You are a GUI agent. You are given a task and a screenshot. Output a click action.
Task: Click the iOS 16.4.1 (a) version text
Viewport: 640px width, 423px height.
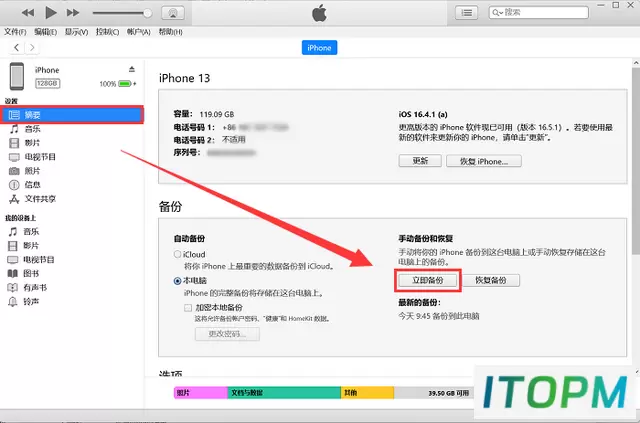(423, 114)
